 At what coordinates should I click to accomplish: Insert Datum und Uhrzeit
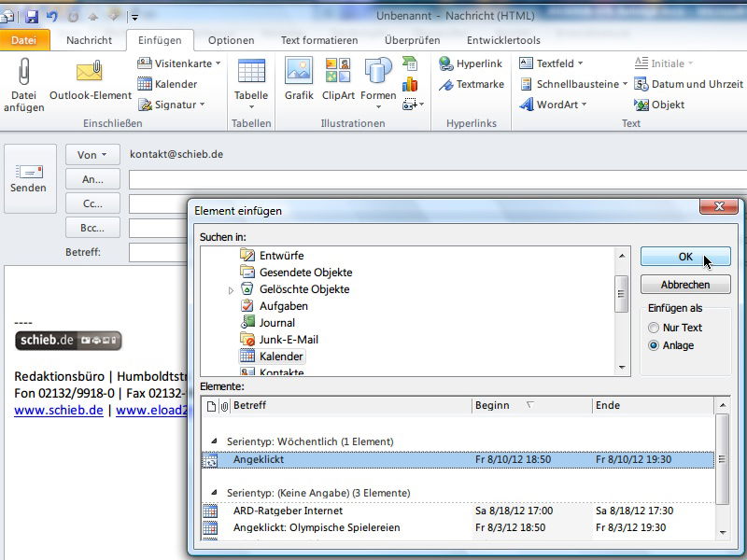[689, 84]
